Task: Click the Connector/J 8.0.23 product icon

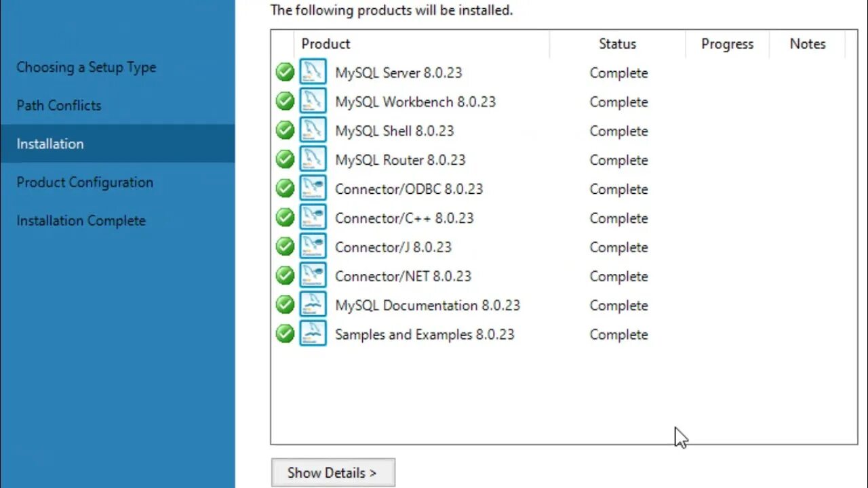Action: (x=313, y=247)
